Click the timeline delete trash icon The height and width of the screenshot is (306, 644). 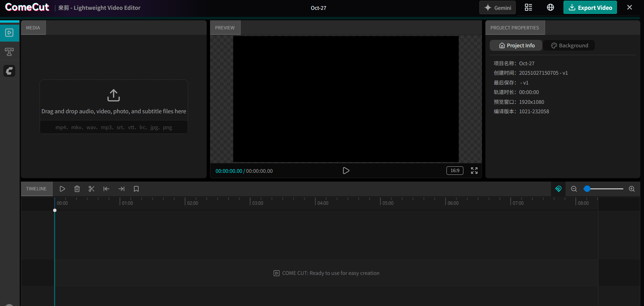click(77, 189)
